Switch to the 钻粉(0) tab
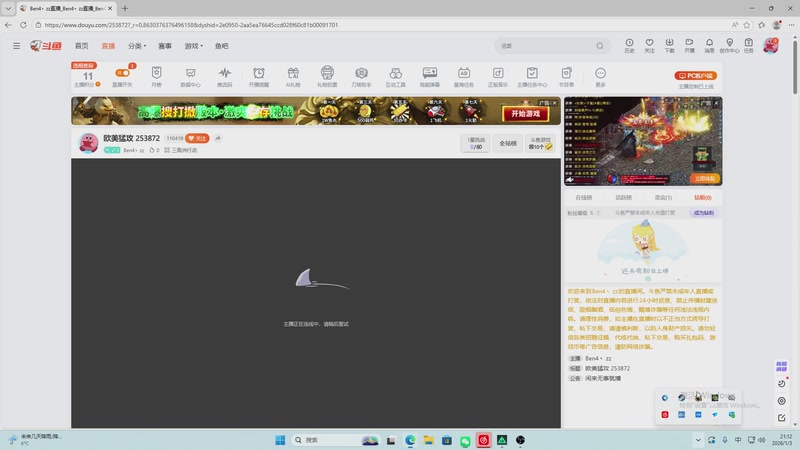 point(703,197)
